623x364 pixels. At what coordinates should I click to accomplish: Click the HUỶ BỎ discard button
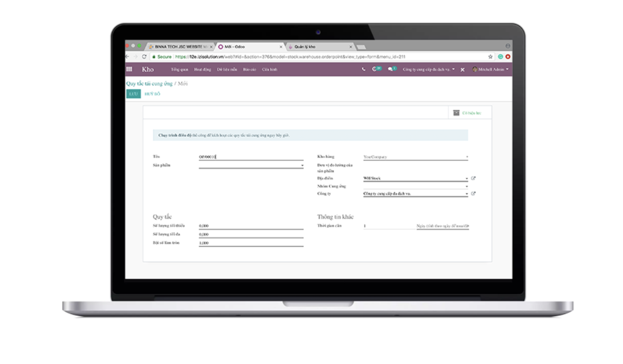[x=152, y=94]
